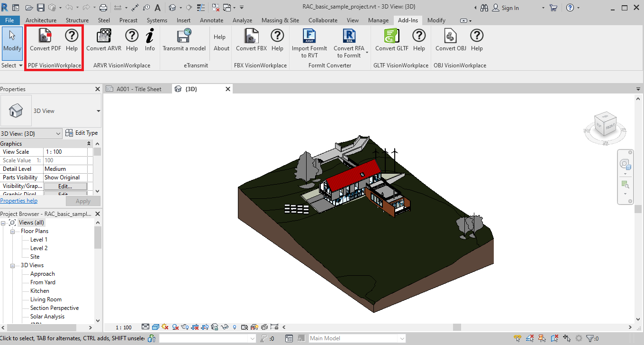
Task: Switch to the Architecture ribbon tab
Action: coord(41,20)
